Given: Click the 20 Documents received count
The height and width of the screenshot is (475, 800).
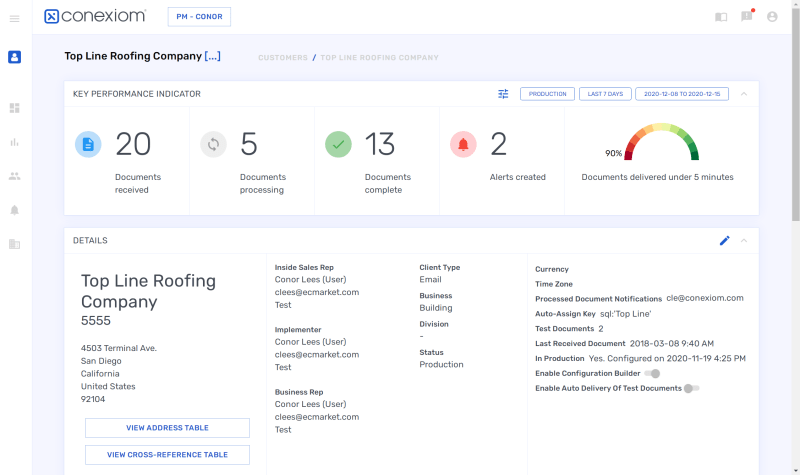Looking at the screenshot, I should point(133,144).
